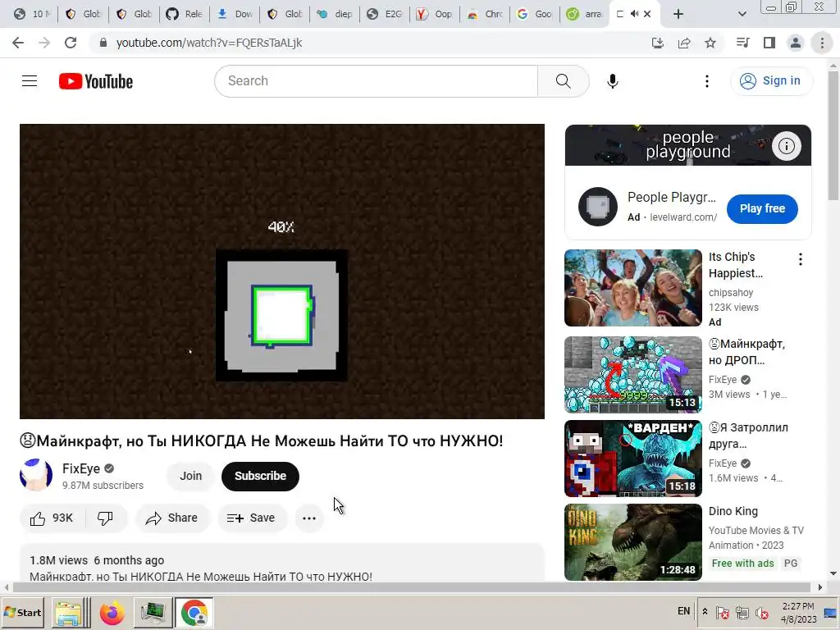Click the search magnifier button
Viewport: 840px width, 630px height.
tap(563, 81)
